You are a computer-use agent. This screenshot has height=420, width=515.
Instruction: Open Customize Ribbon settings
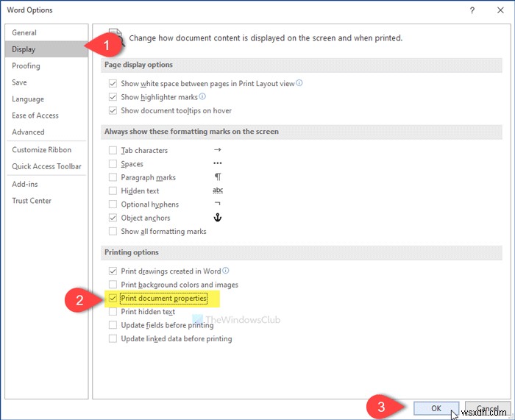click(x=46, y=150)
